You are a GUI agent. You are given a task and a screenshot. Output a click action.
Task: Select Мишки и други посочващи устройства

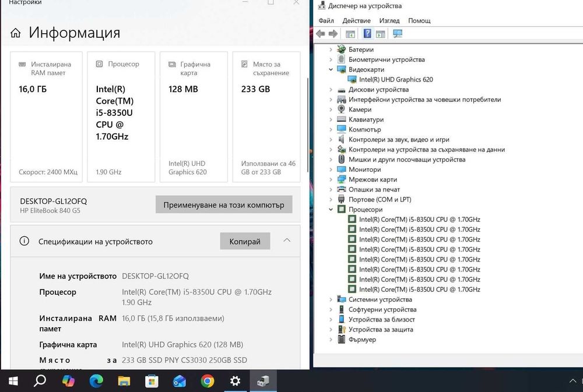tap(407, 160)
